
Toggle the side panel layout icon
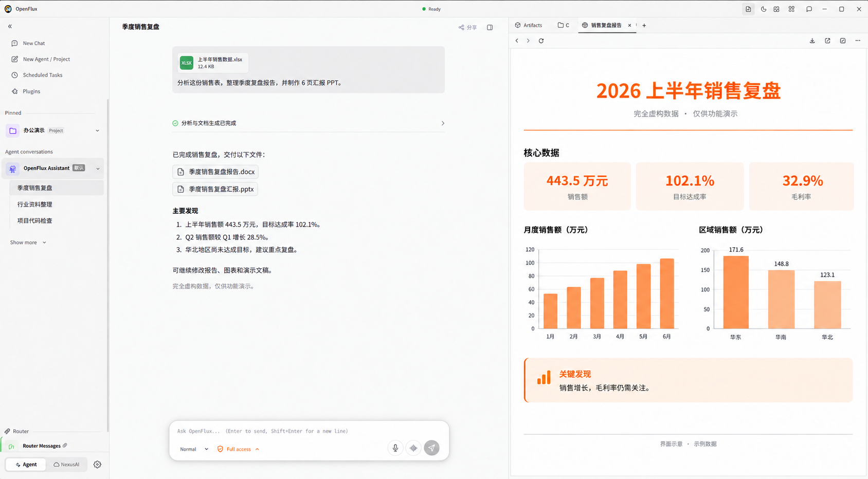pos(490,27)
